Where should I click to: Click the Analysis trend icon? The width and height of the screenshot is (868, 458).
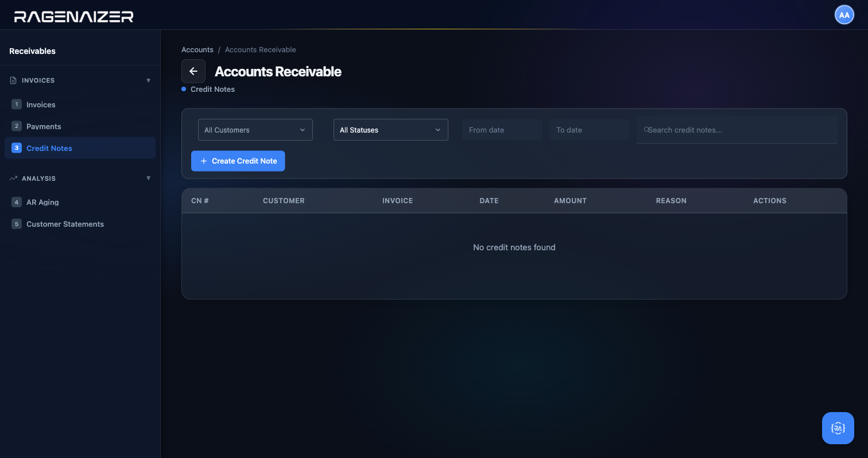coord(13,178)
